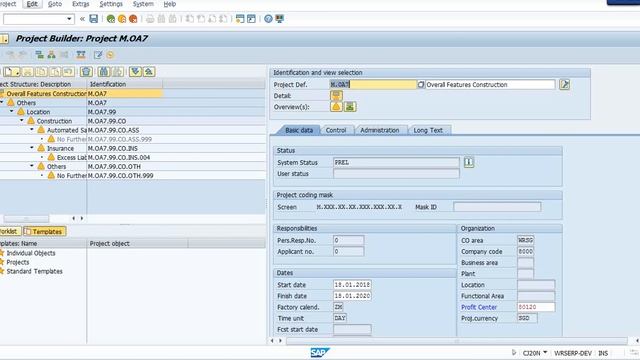The height and width of the screenshot is (360, 640).
Task: Click the pencil display/change toggle icon
Action: (98, 55)
